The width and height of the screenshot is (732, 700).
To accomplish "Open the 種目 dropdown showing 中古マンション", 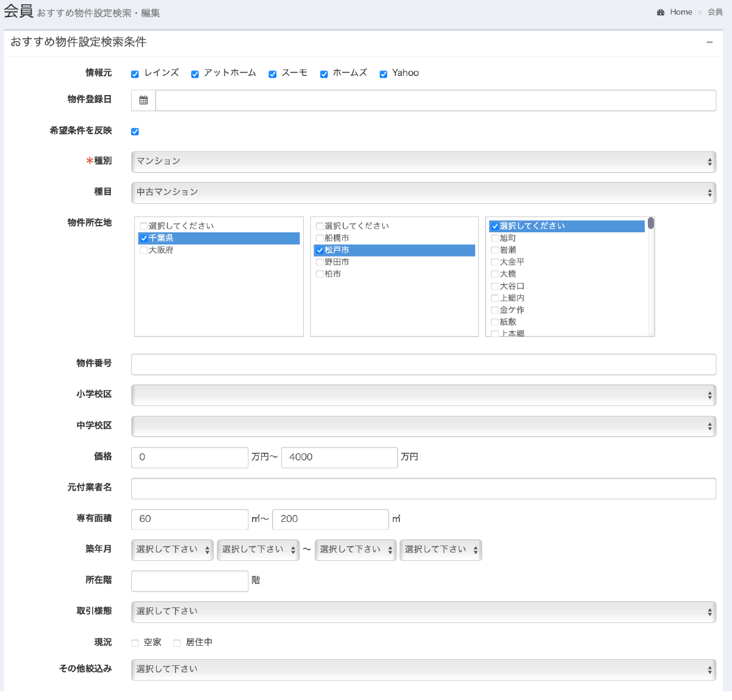I will point(423,193).
